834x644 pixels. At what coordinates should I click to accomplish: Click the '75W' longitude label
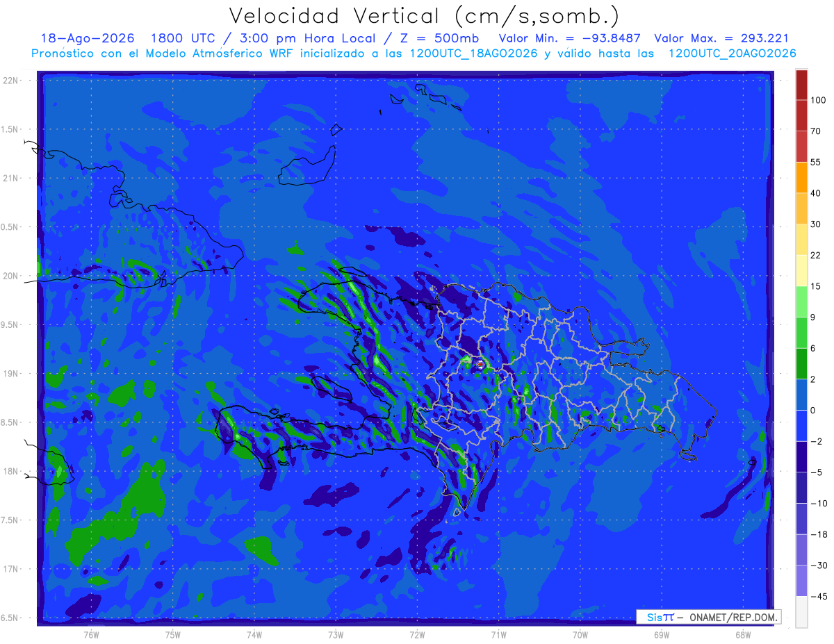tap(173, 634)
